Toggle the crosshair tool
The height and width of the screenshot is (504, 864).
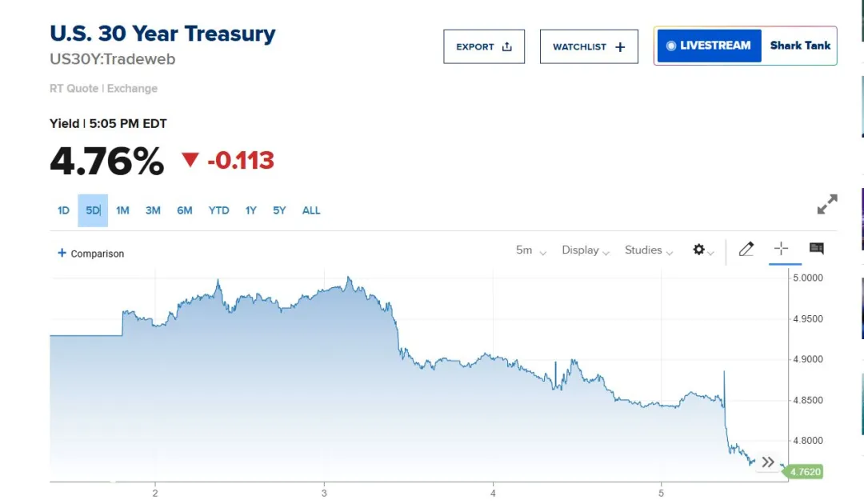(x=780, y=250)
